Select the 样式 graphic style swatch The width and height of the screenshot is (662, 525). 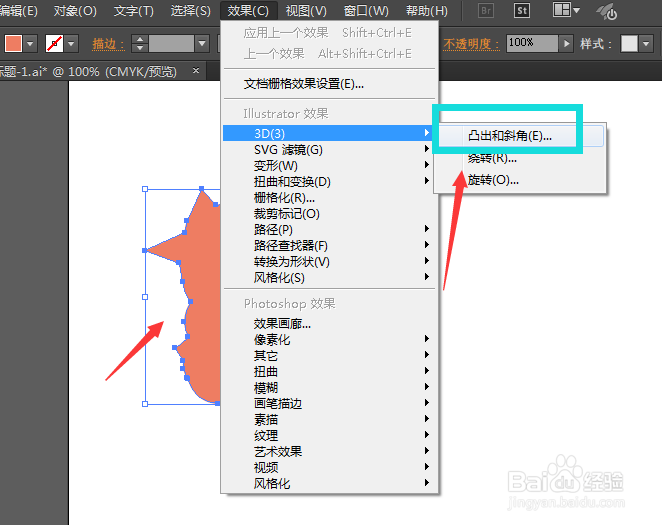click(x=629, y=43)
